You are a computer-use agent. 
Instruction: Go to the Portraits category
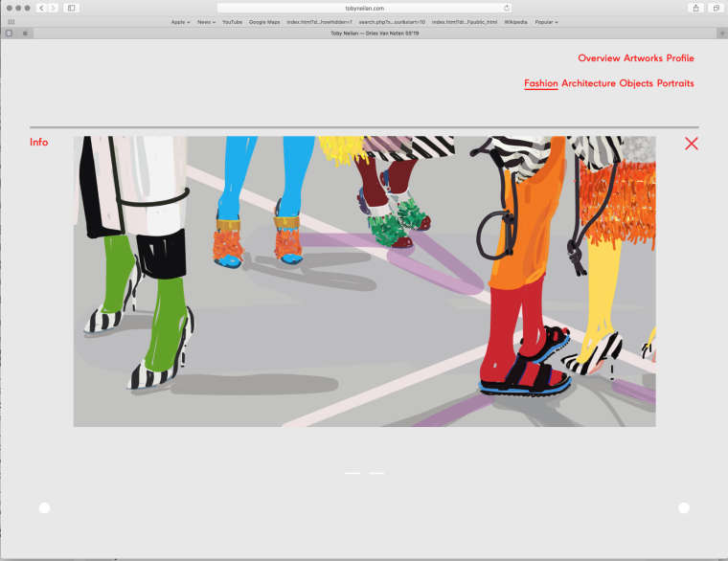pyautogui.click(x=675, y=83)
